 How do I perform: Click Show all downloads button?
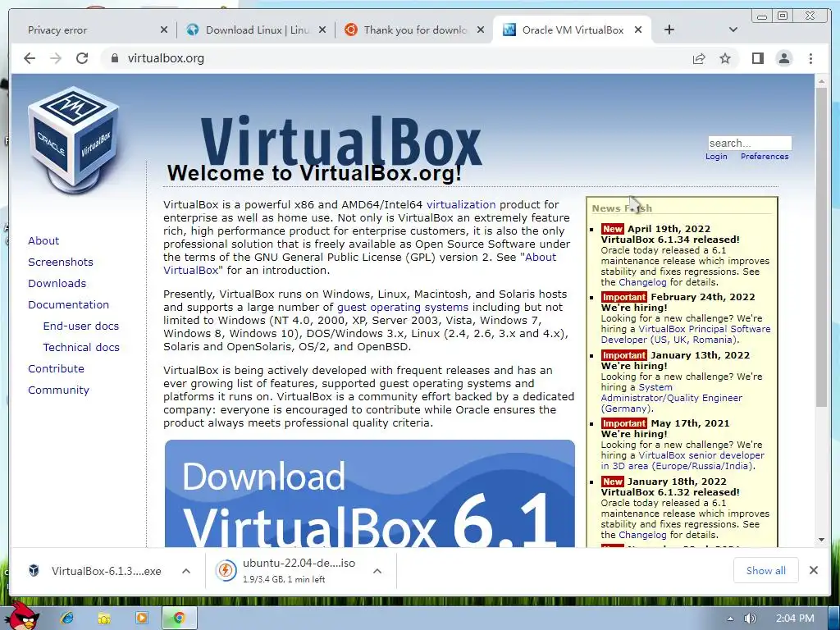point(766,571)
